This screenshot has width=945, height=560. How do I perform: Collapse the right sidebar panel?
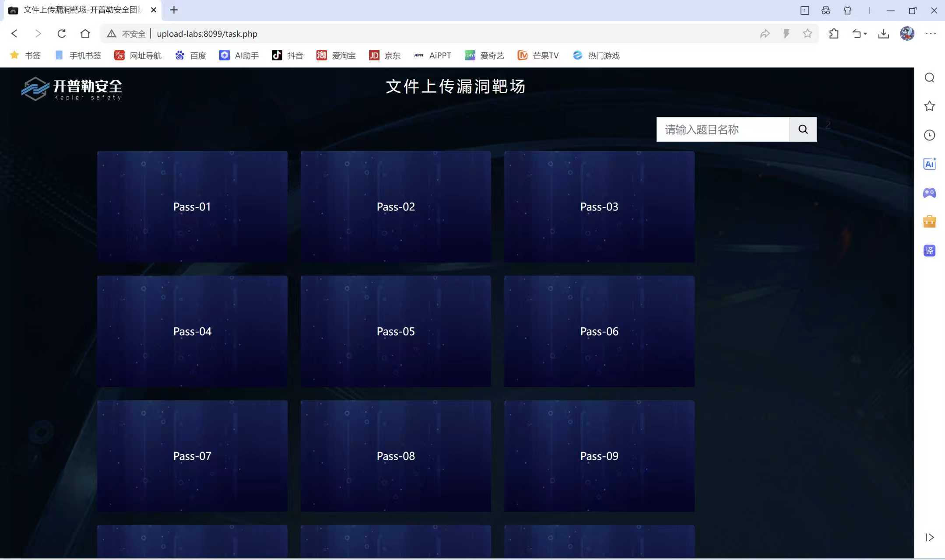[929, 537]
